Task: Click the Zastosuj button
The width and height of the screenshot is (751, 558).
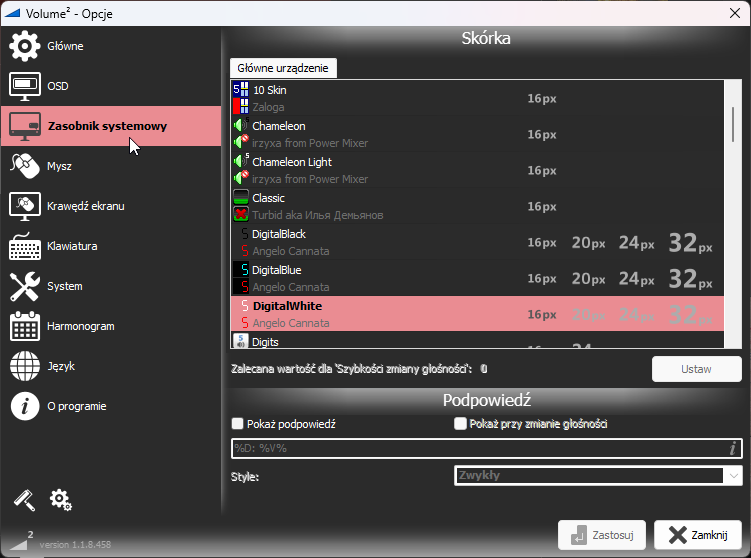Action: coord(602,535)
